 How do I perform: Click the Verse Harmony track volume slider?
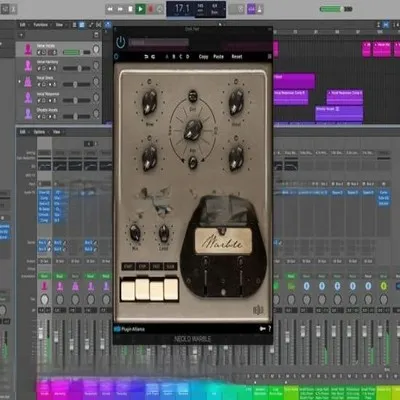point(76,68)
